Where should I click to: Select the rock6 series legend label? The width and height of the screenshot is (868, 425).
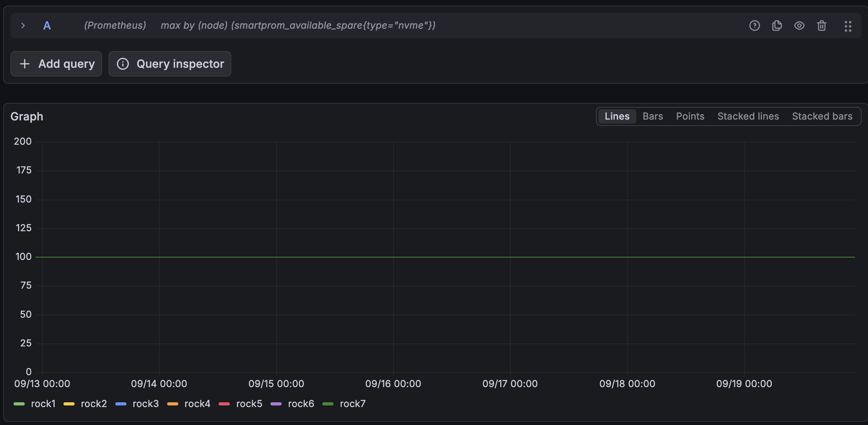click(301, 404)
